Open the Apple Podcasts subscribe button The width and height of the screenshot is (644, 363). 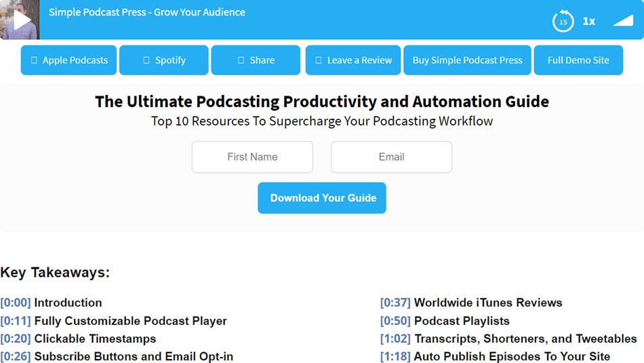pos(68,60)
